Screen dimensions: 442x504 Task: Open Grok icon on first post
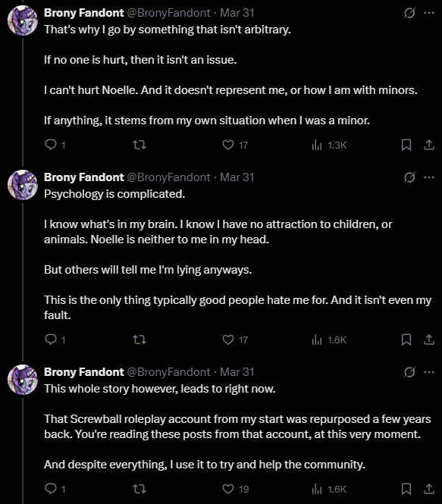pos(409,13)
